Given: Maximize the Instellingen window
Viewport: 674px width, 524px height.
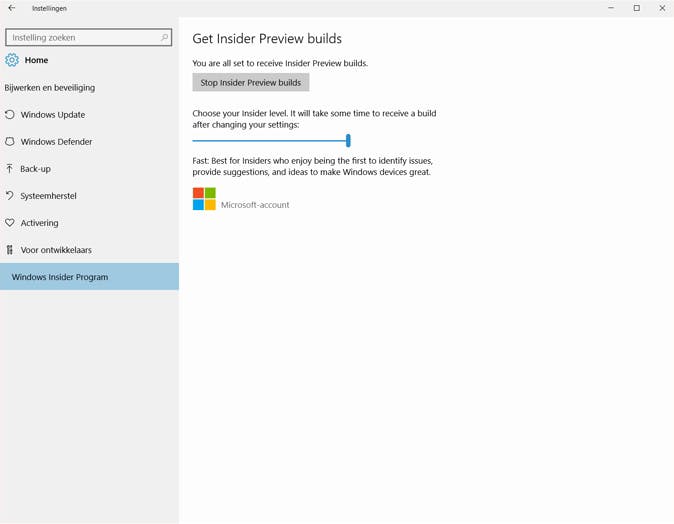Looking at the screenshot, I should tap(636, 8).
